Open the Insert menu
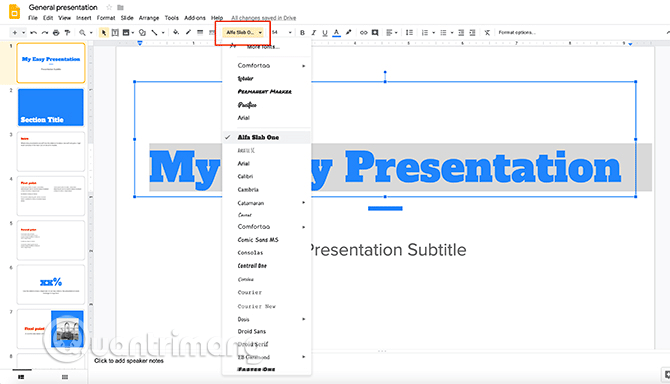Screen dimensions: 670x384 [84, 18]
